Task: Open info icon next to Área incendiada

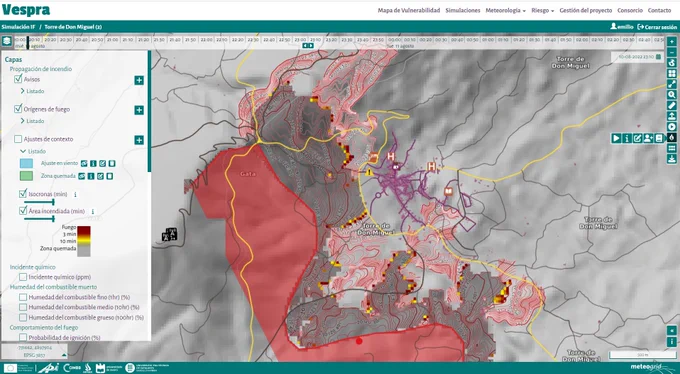Action: [x=92, y=212]
